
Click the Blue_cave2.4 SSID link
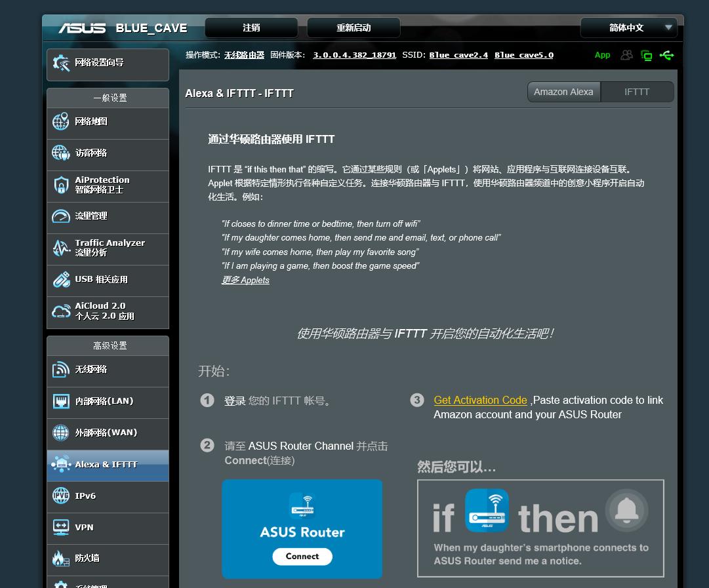point(458,55)
